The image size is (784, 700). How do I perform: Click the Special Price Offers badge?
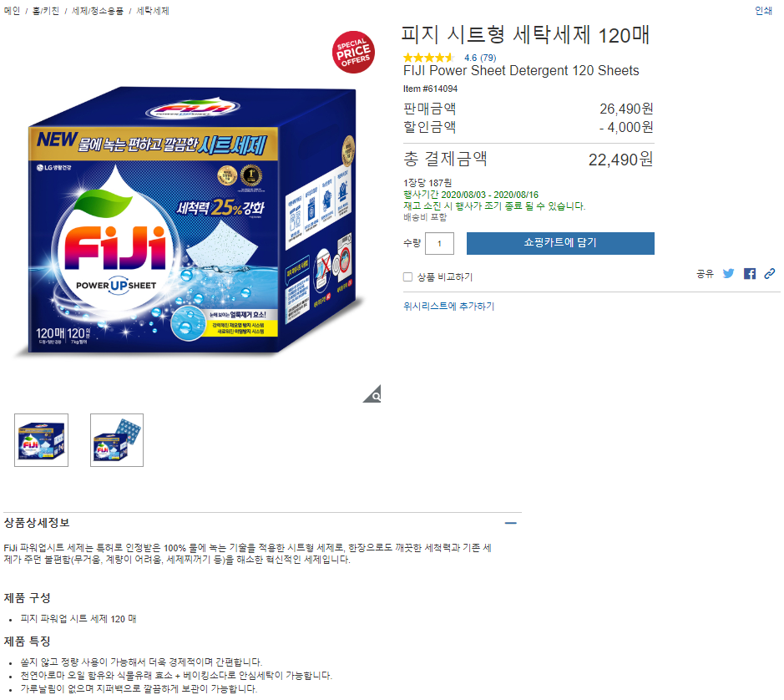pyautogui.click(x=353, y=52)
